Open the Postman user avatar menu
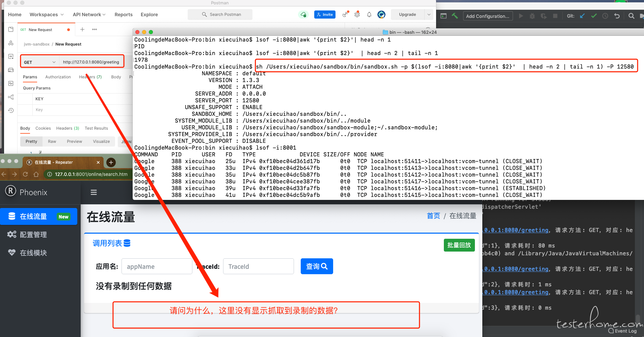The image size is (644, 337). 381,15
